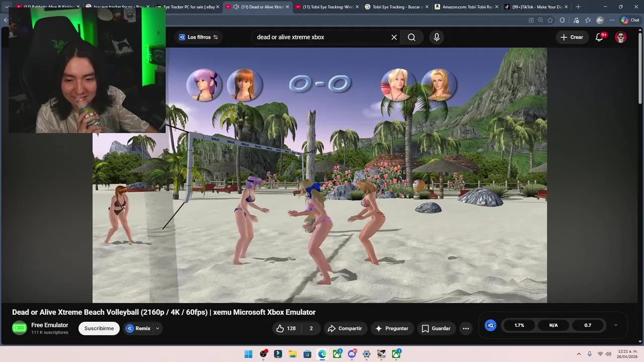
Task: Open Edge profile picture in toolbar
Action: pos(600,20)
